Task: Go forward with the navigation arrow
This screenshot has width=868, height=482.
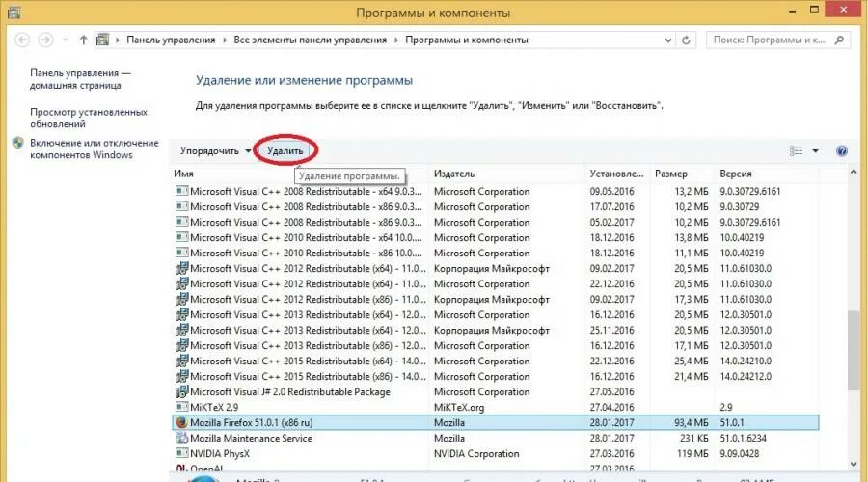Action: pyautogui.click(x=46, y=40)
